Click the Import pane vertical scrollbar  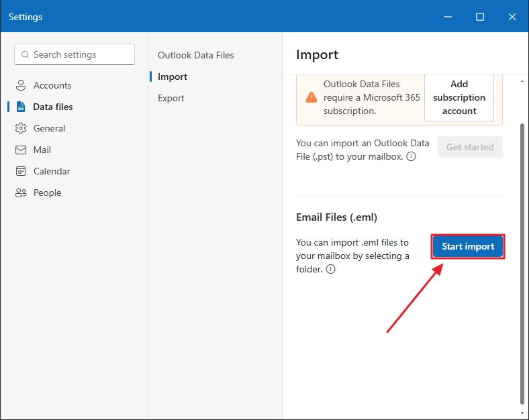pos(522,264)
